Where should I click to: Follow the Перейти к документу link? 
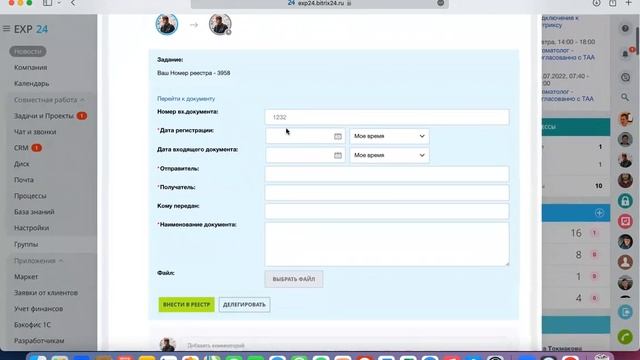186,99
